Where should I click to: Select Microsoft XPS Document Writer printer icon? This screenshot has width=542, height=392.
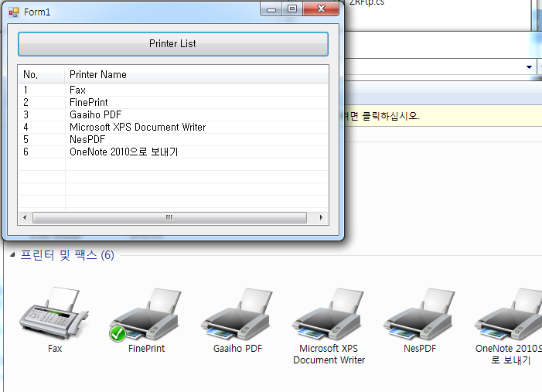[329, 314]
